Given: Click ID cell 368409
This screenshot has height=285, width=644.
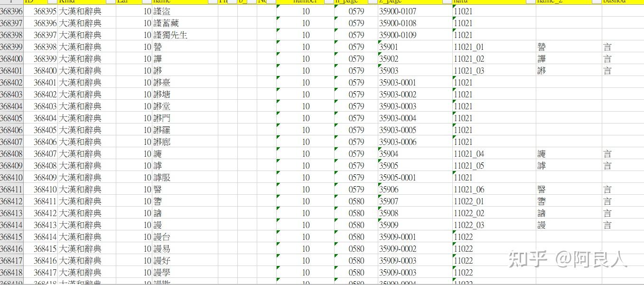Looking at the screenshot, I should coord(41,178).
